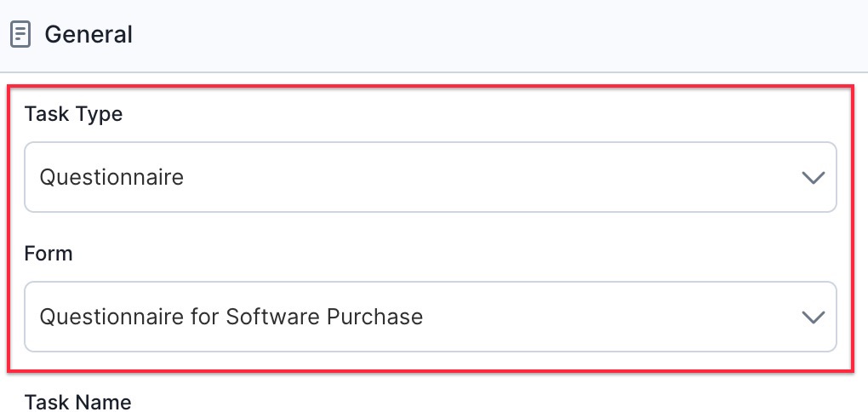Viewport: 868px width, 412px height.
Task: Click blank area of the Form selector
Action: (x=609, y=317)
